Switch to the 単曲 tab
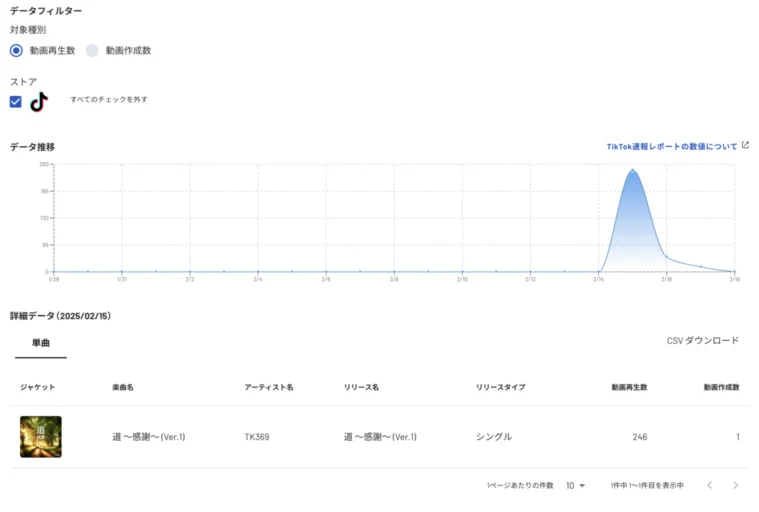The image size is (759, 512). [x=41, y=342]
